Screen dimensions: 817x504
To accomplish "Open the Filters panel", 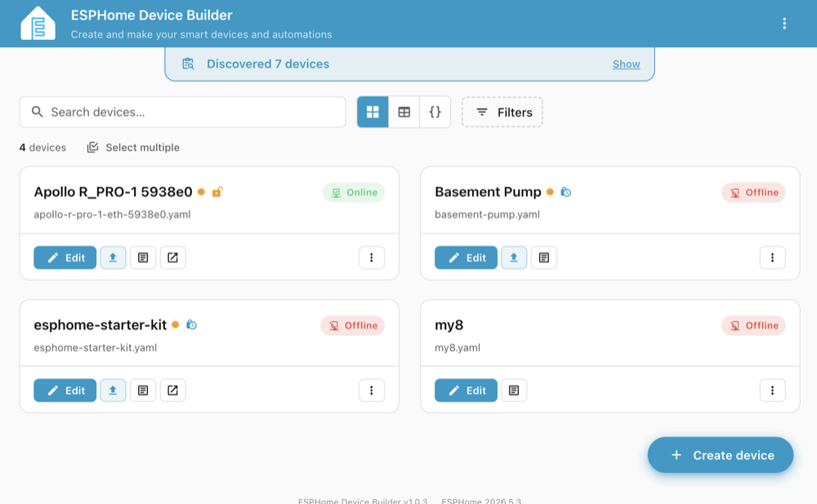I will [502, 112].
